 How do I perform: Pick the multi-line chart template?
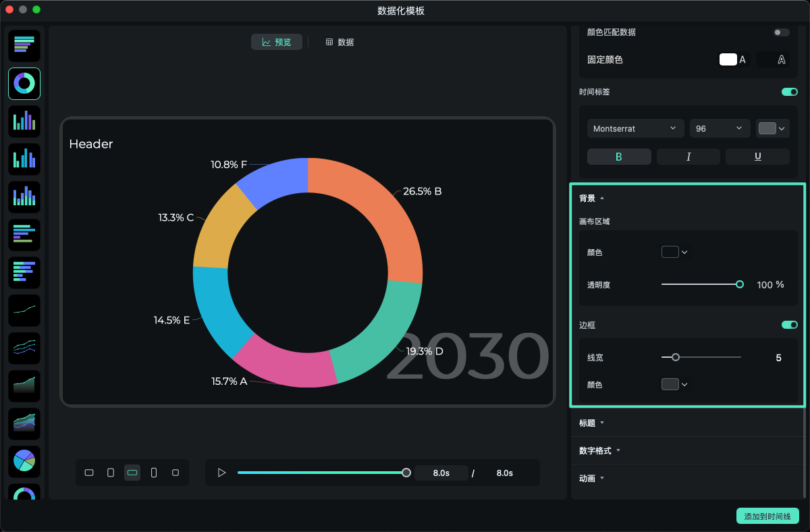(x=24, y=348)
